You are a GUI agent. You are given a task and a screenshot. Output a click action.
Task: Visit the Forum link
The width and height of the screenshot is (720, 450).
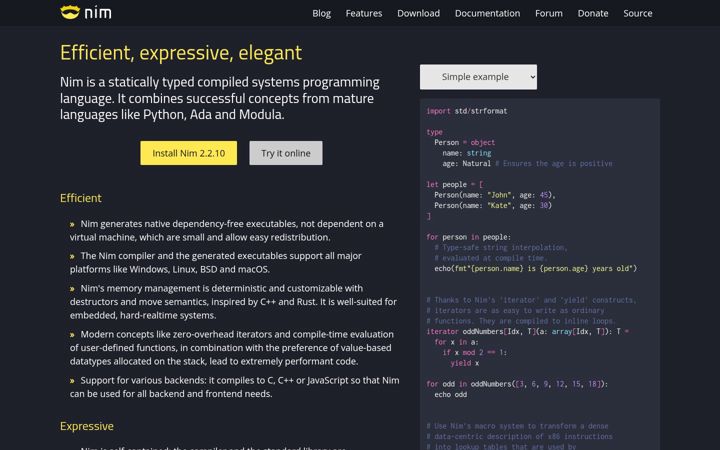(x=549, y=13)
